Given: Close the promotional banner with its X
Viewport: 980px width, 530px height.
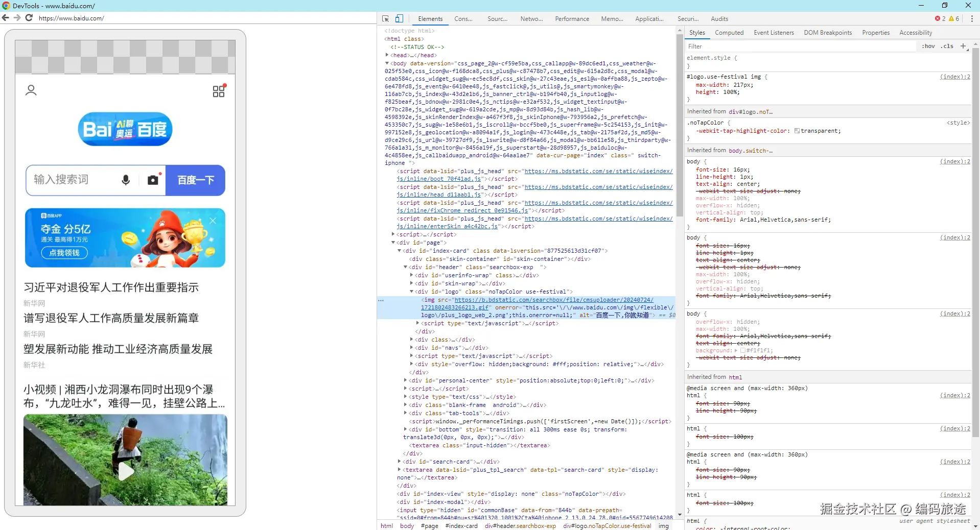Looking at the screenshot, I should (213, 221).
